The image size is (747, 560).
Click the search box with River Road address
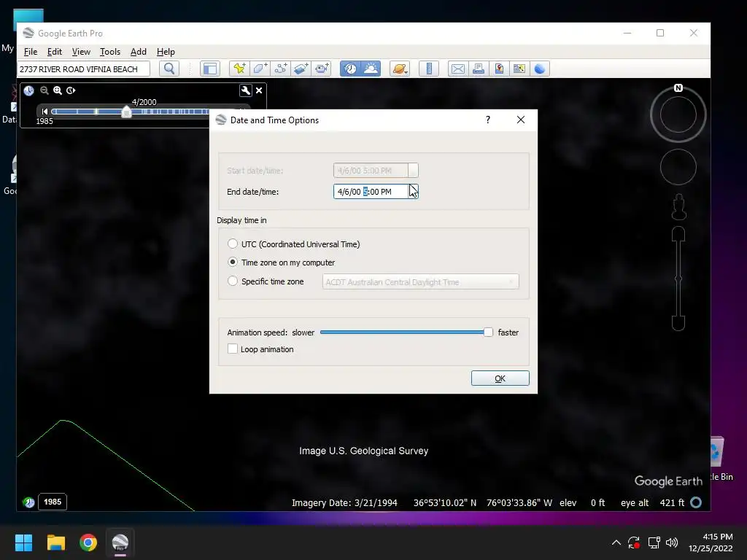(x=83, y=69)
